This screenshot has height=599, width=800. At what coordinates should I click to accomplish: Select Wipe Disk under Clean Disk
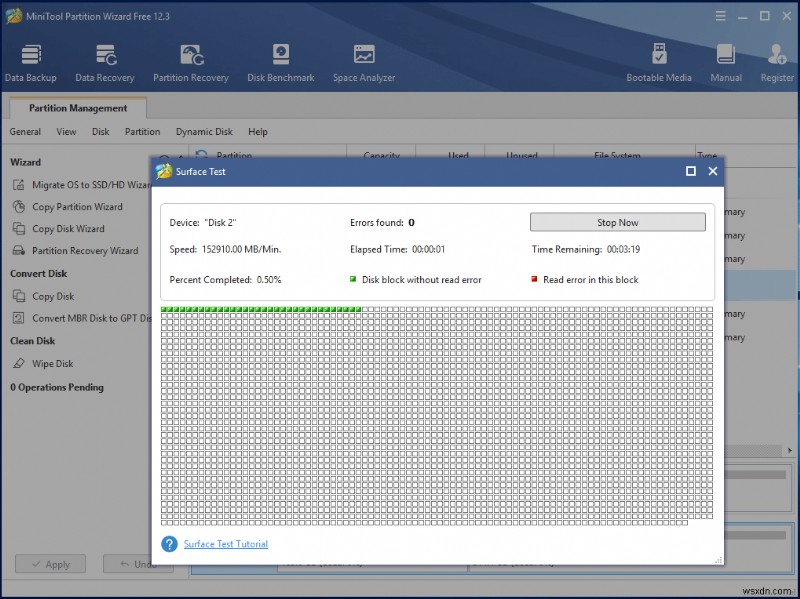click(x=52, y=363)
